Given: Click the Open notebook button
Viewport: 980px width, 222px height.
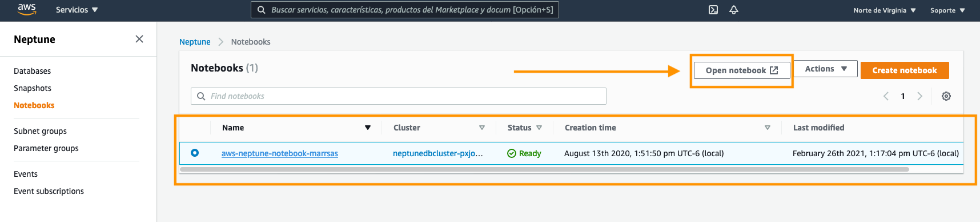Looking at the screenshot, I should pyautogui.click(x=742, y=70).
